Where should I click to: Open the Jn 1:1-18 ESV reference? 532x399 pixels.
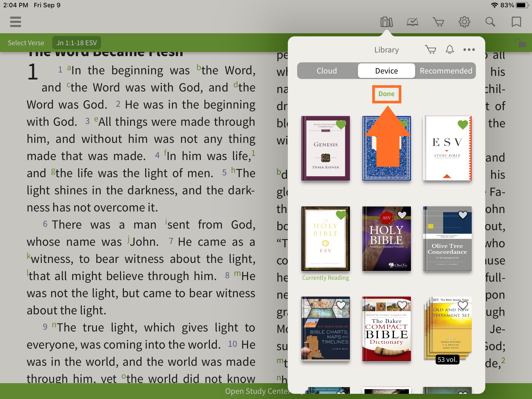77,43
